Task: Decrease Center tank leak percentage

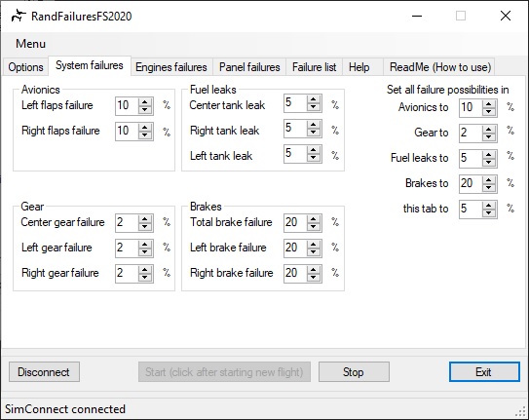Action: (314, 107)
